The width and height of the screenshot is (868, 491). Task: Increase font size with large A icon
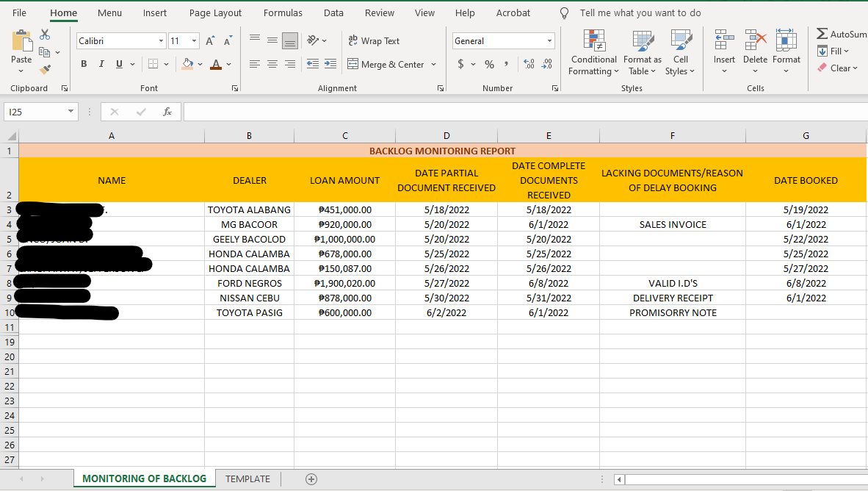tap(210, 41)
